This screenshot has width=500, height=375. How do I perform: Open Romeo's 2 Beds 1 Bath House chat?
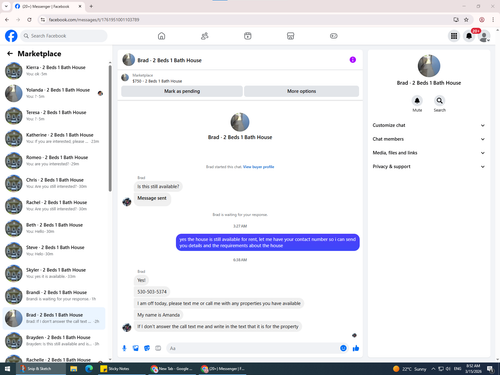pyautogui.click(x=55, y=161)
